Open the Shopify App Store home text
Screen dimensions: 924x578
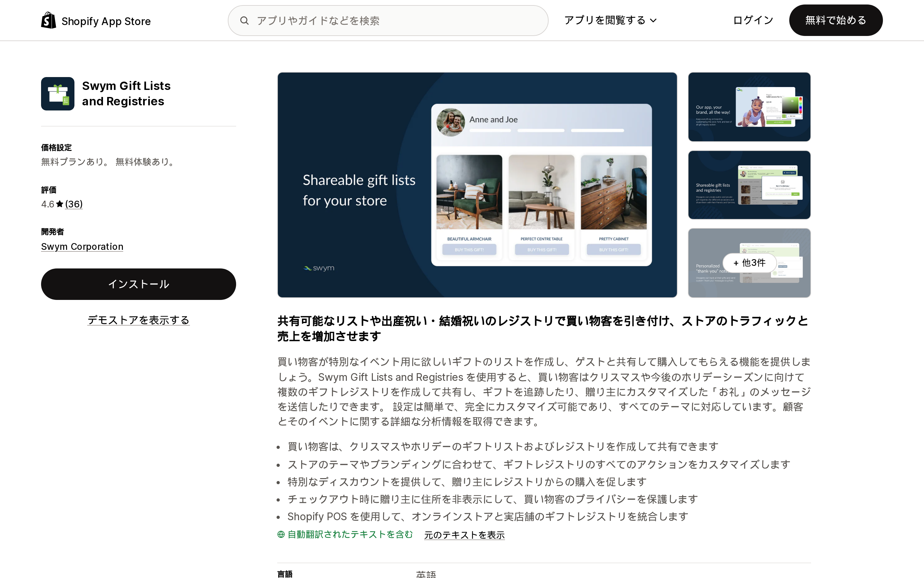pos(106,21)
